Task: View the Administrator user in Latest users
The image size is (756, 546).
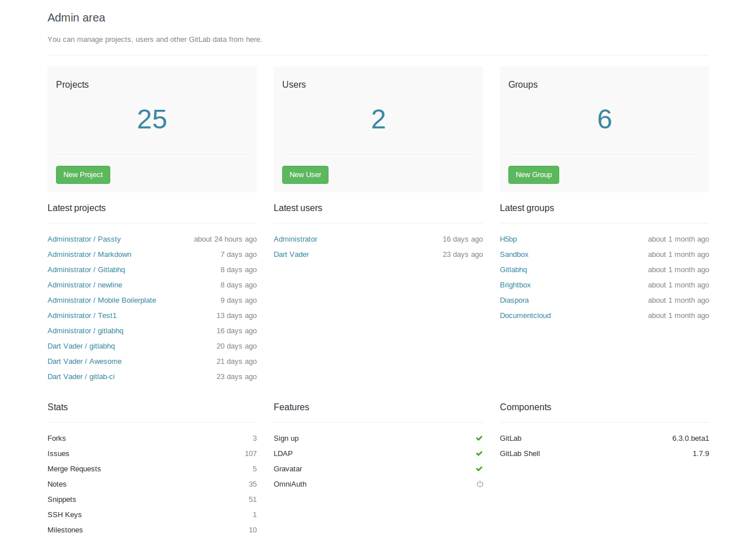Action: pyautogui.click(x=295, y=239)
